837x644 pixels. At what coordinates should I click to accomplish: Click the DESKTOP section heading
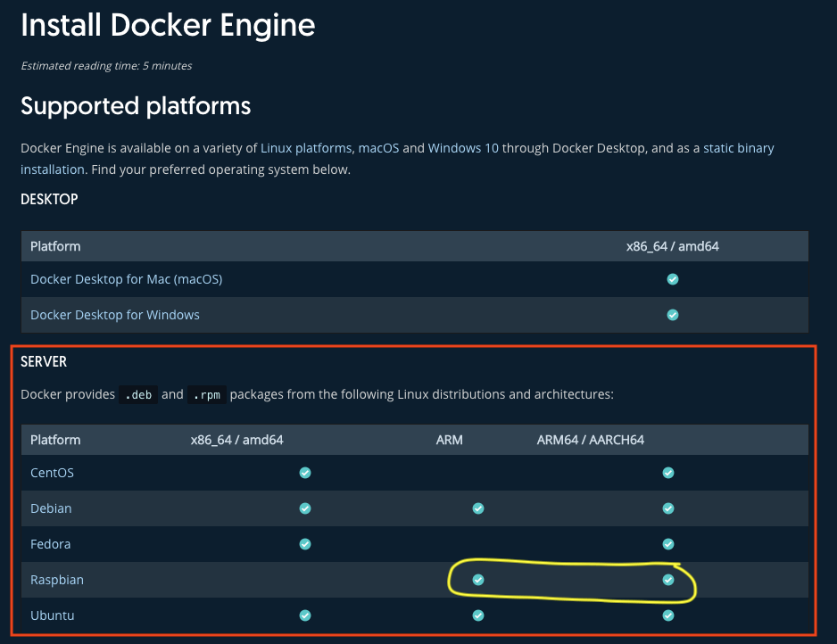click(49, 200)
